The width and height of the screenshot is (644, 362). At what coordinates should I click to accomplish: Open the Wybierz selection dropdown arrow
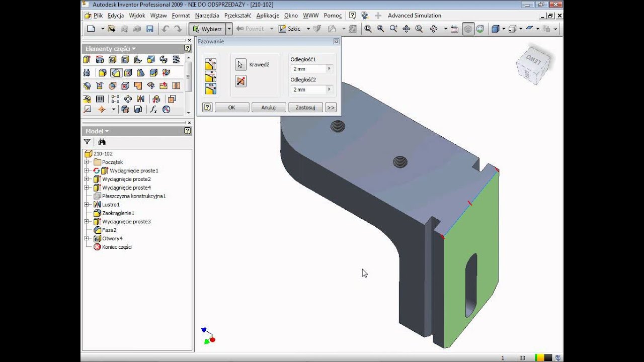click(x=229, y=29)
